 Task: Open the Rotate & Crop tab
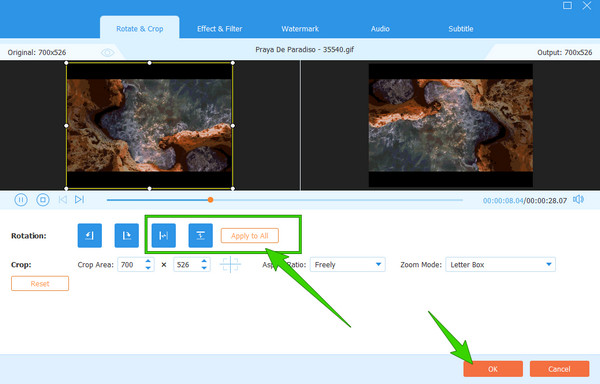[x=140, y=29]
